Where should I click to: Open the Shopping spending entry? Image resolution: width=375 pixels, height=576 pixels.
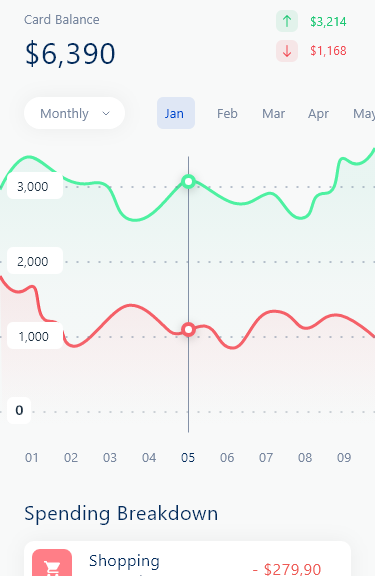click(188, 559)
